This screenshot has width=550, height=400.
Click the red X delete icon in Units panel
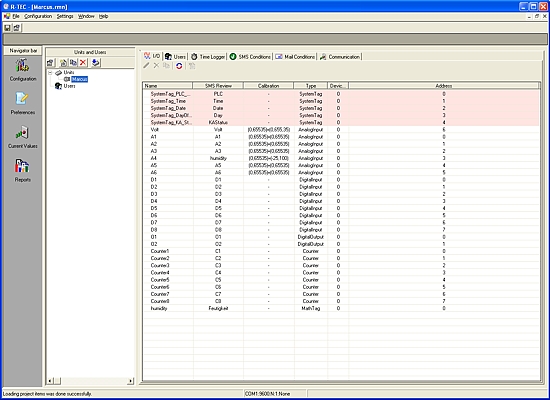[x=83, y=62]
